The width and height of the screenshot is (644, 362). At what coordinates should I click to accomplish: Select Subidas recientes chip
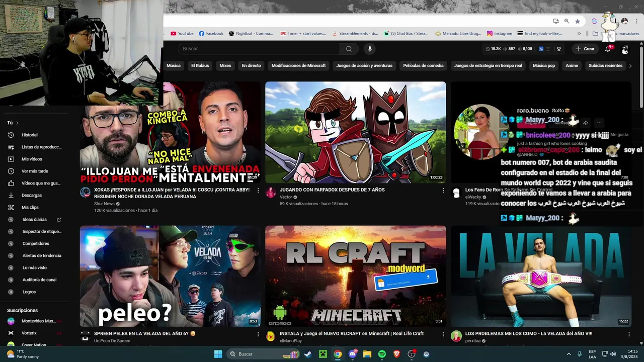point(605,65)
